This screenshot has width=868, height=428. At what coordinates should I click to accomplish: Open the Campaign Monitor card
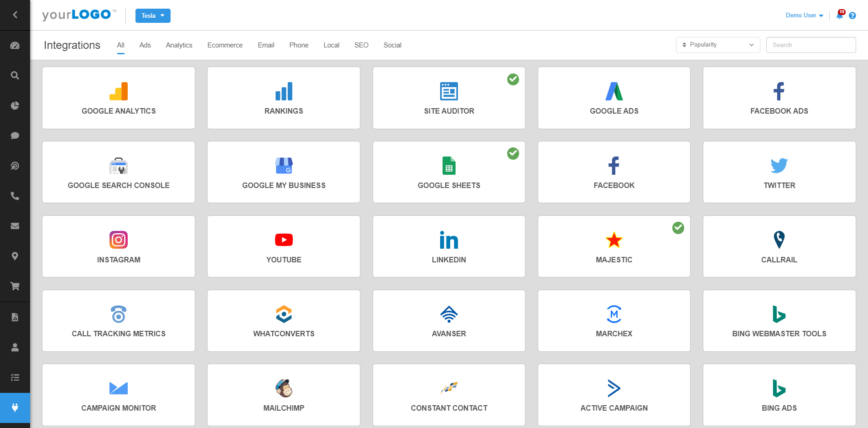click(x=119, y=395)
